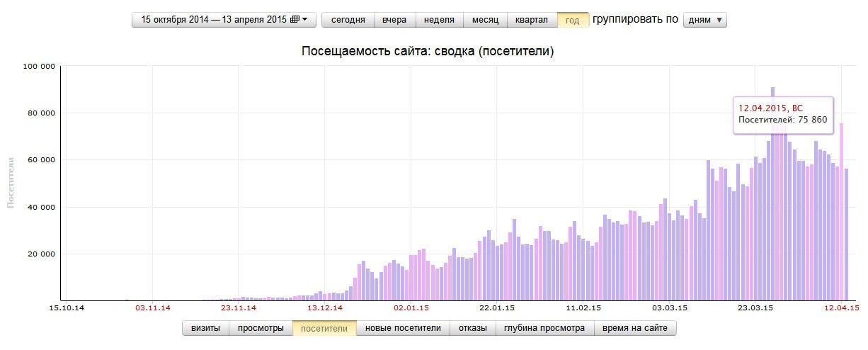Click the calendar grid icon in date range
868x350 pixels.
tap(295, 20)
